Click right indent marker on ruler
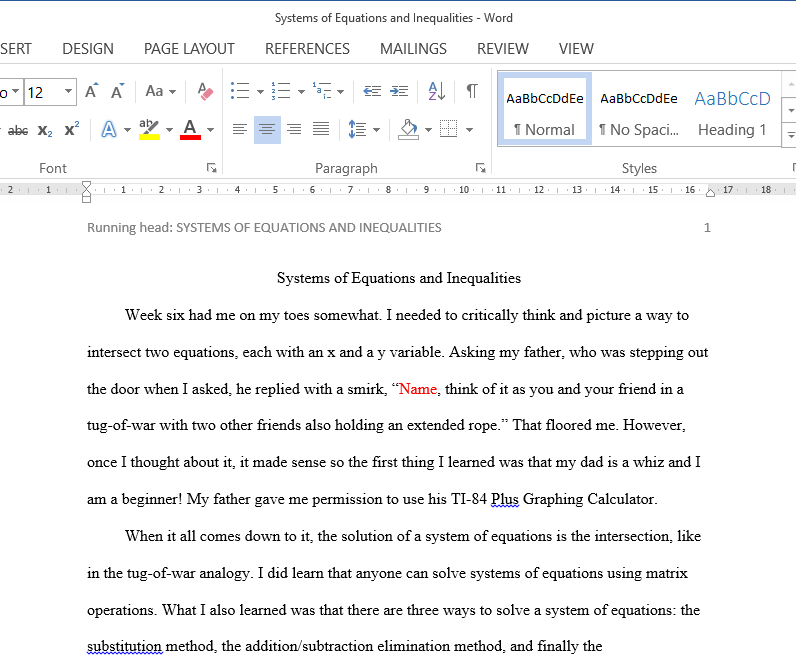The height and width of the screenshot is (664, 796). pyautogui.click(x=710, y=193)
